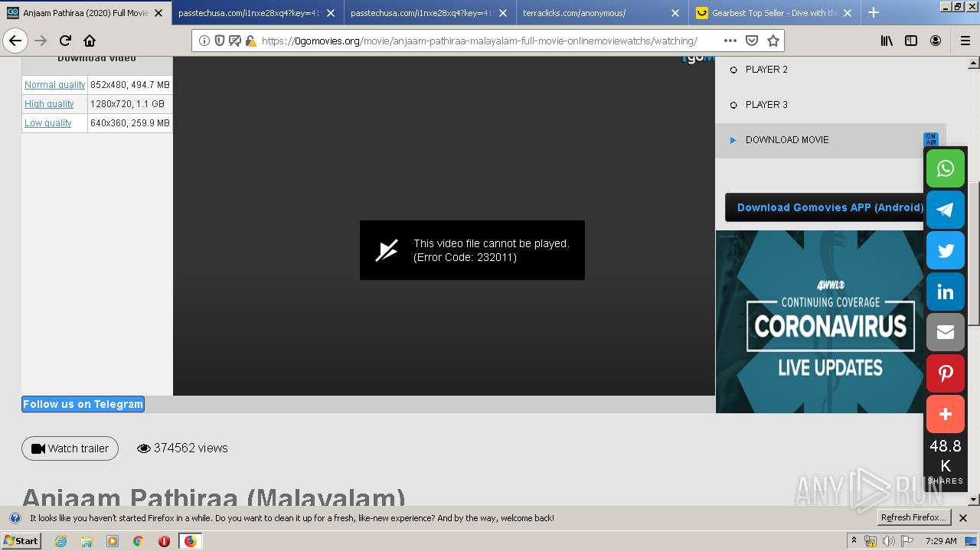Close the Gearbest Top Seller tab
The height and width of the screenshot is (551, 980).
(x=848, y=13)
